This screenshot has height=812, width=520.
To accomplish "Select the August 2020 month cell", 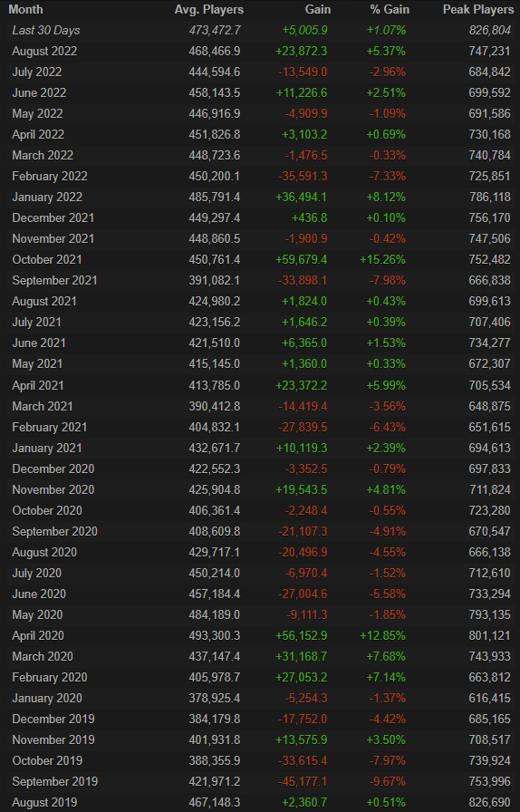I will (44, 553).
